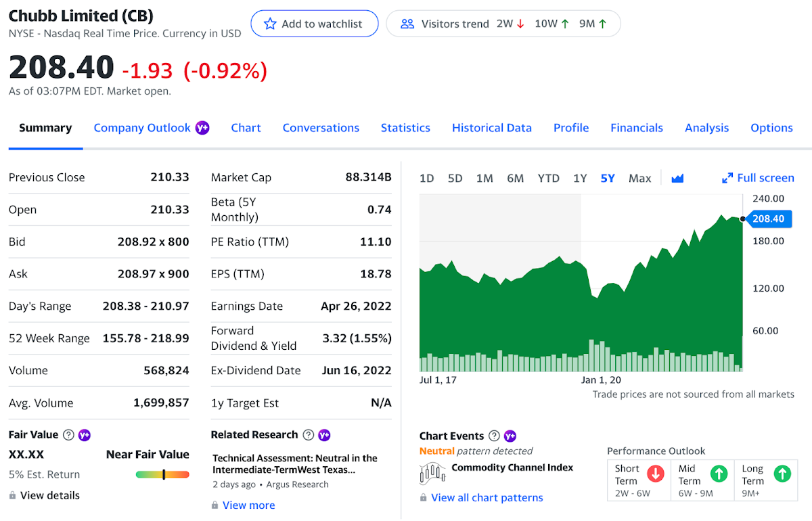Switch chart type with the area chart icon
Screen dimensions: 812x521
(677, 178)
